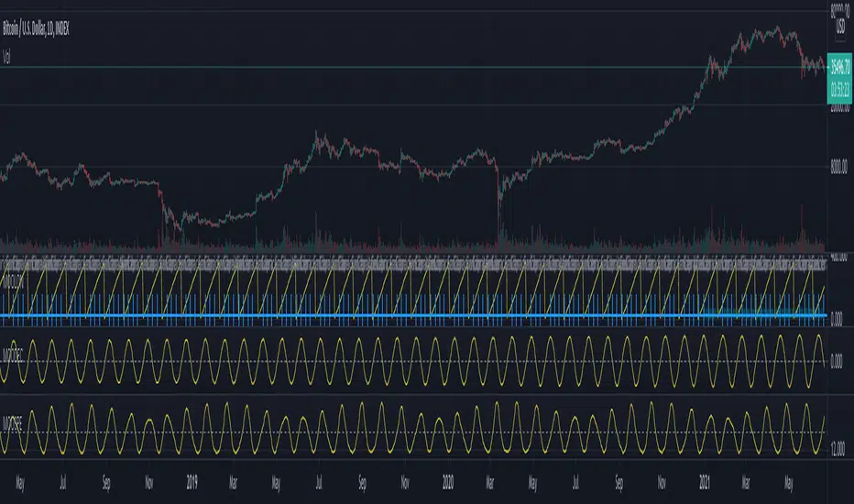Select the MOOLON indicator legend label
The height and width of the screenshot is (504, 854).
pos(14,284)
